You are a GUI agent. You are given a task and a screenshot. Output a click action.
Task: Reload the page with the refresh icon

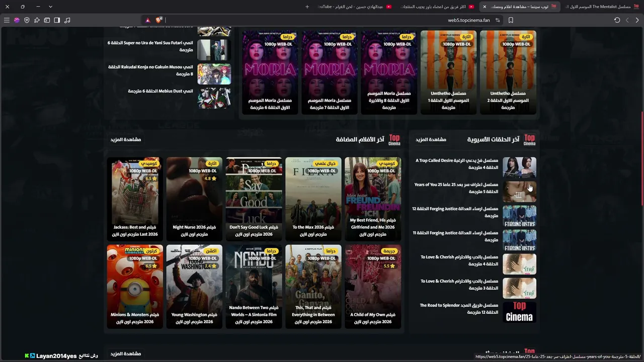tap(617, 20)
